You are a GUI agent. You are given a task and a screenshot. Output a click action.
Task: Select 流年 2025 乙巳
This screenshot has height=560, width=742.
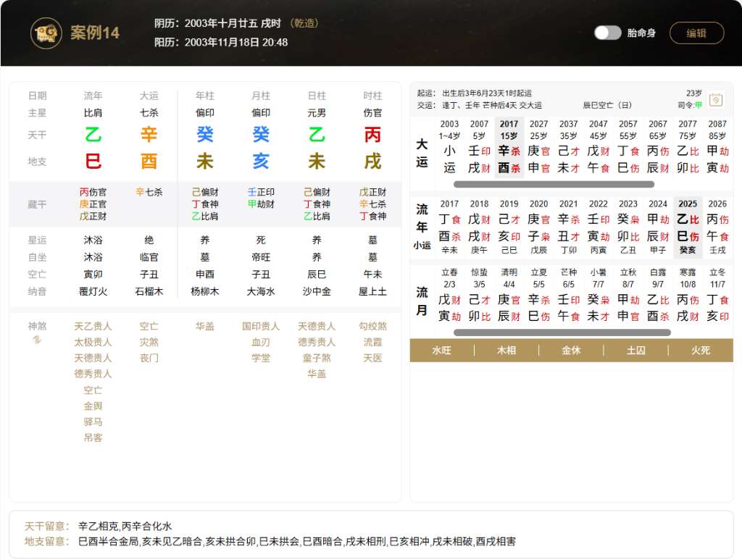[688, 227]
